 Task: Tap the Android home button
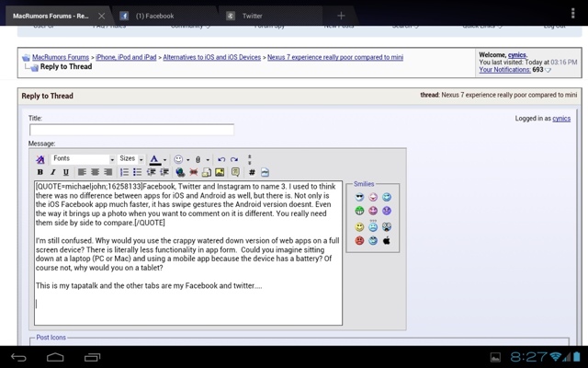point(55,357)
